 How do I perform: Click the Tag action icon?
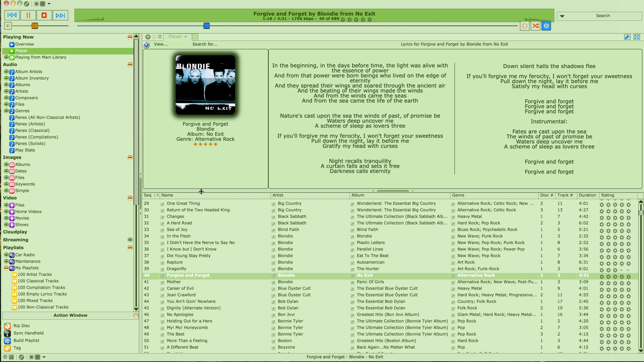(7, 348)
